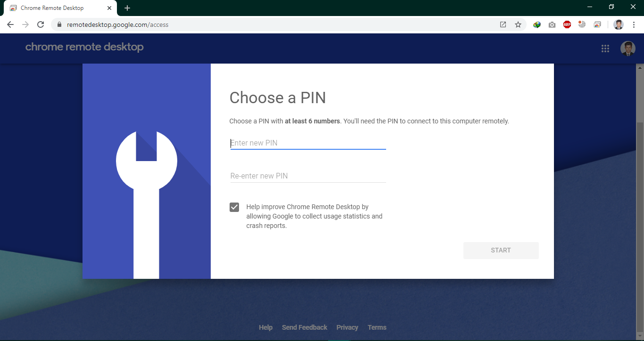Open the ABP Adblock Plus extension
Viewport: 644px width, 341px height.
[x=567, y=24]
